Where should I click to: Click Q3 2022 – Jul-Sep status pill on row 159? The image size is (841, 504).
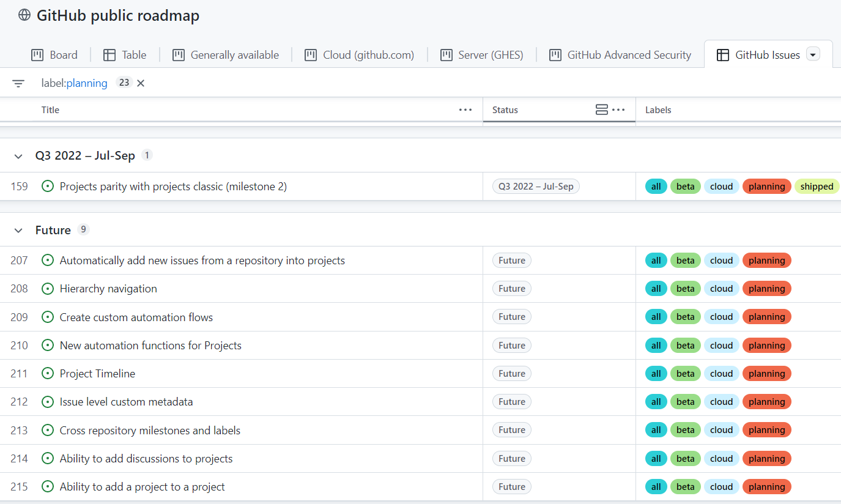(536, 187)
